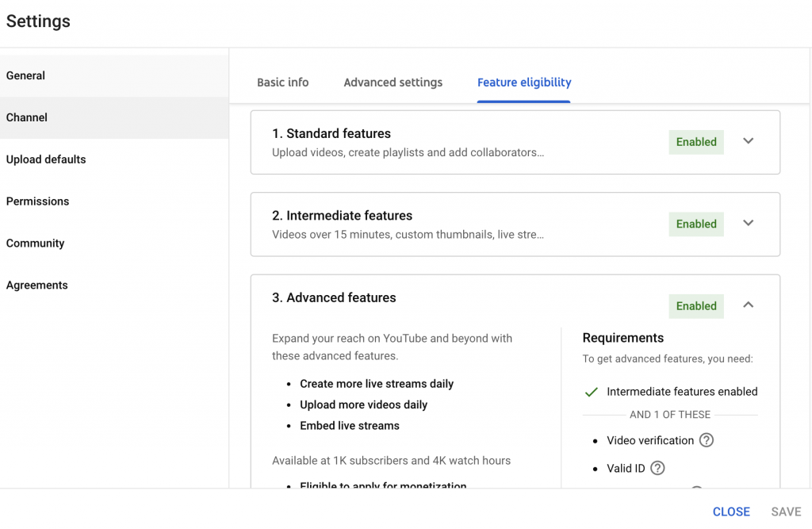812x529 pixels.
Task: Switch to the Advanced settings tab
Action: coord(393,82)
